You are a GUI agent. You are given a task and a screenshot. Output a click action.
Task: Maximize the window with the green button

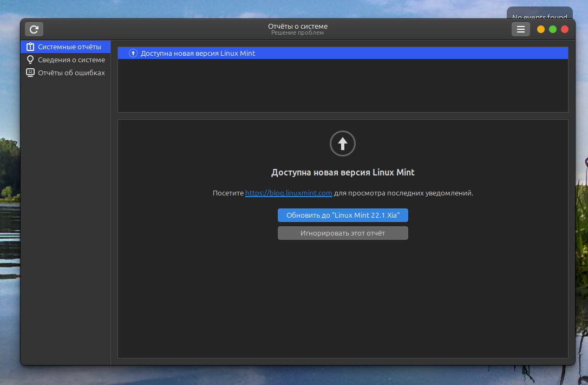point(553,29)
